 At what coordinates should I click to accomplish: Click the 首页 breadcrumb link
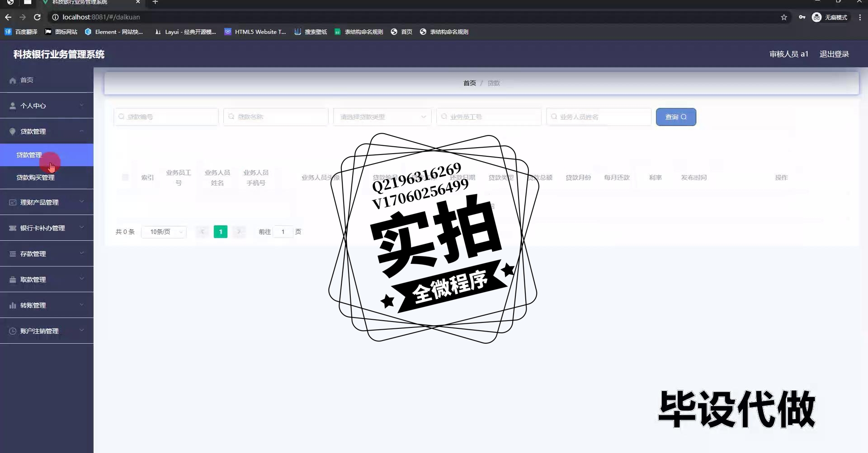click(x=469, y=83)
